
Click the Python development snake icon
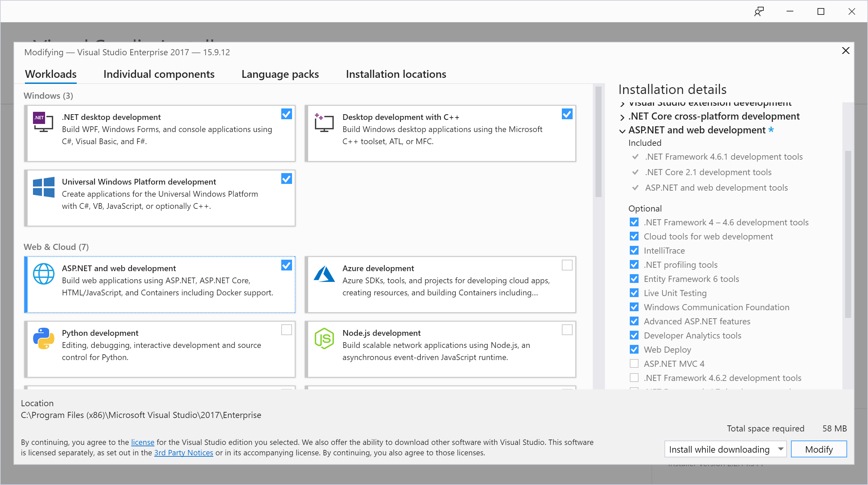(x=43, y=339)
